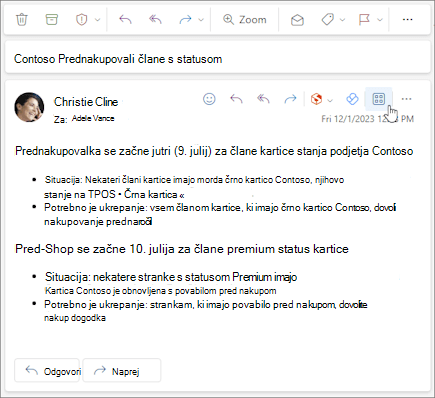Reply using the top toolbar arrow
The image size is (435, 398).
pos(125,20)
